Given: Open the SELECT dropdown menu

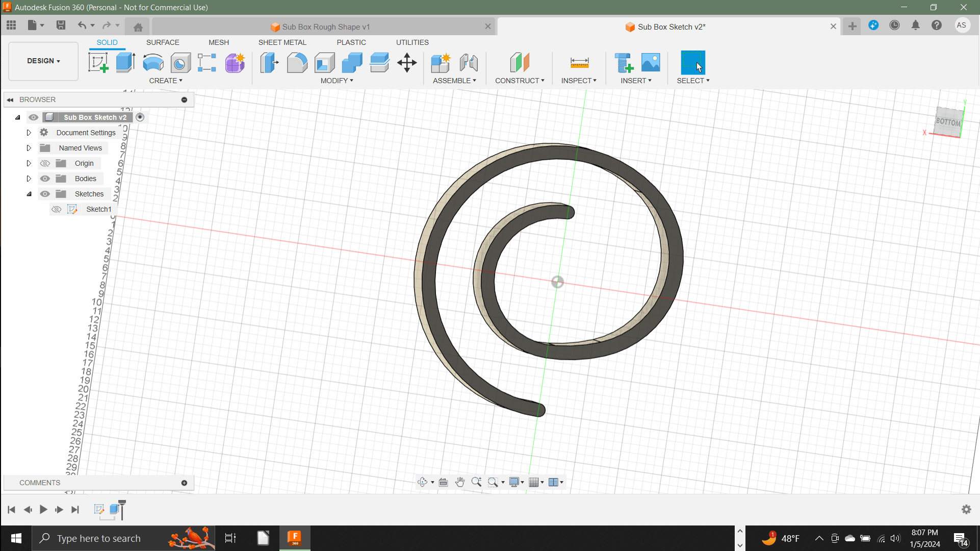Looking at the screenshot, I should 693,81.
